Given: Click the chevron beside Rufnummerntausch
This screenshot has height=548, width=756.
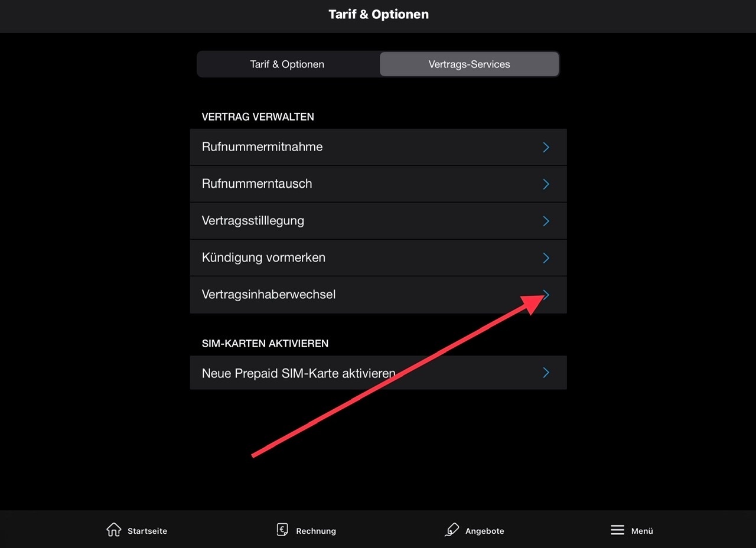Looking at the screenshot, I should (546, 184).
